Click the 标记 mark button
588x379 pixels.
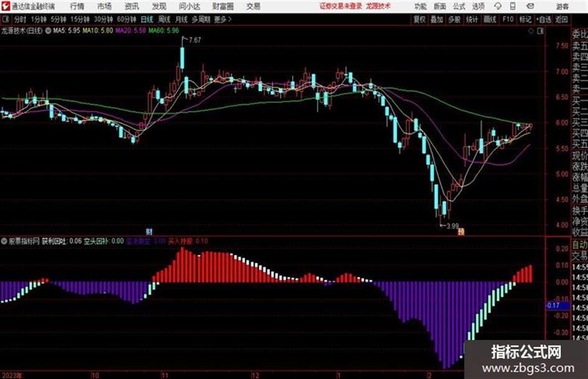(525, 19)
